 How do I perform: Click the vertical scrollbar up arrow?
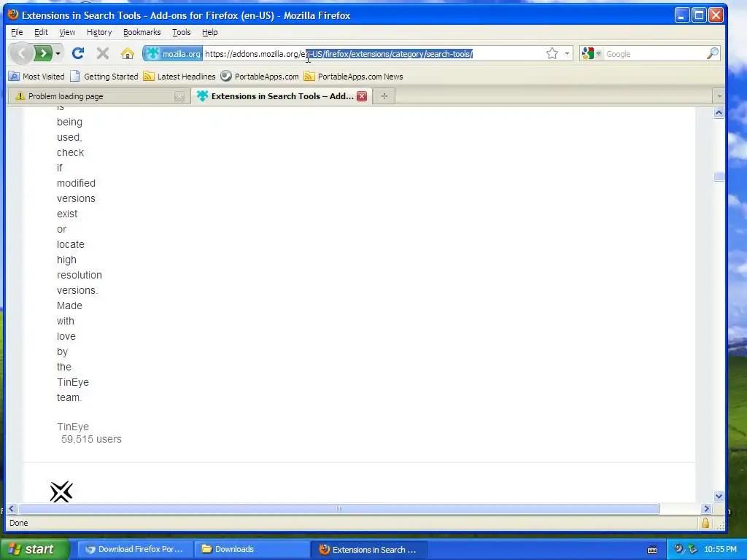719,113
